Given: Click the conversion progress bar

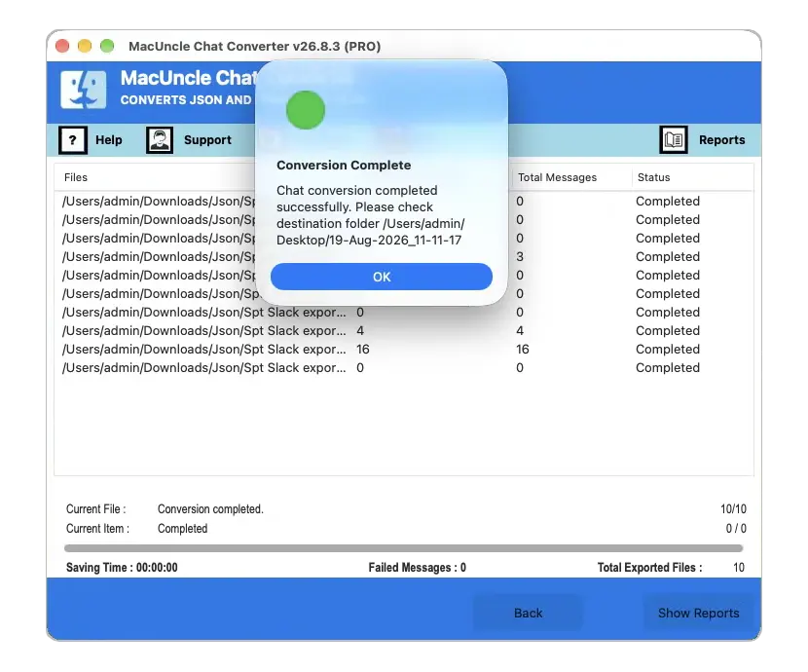Looking at the screenshot, I should click(403, 548).
